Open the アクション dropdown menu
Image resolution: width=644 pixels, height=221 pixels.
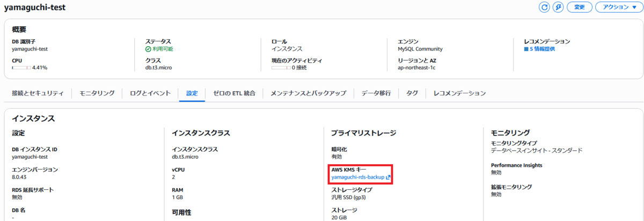[x=618, y=7]
